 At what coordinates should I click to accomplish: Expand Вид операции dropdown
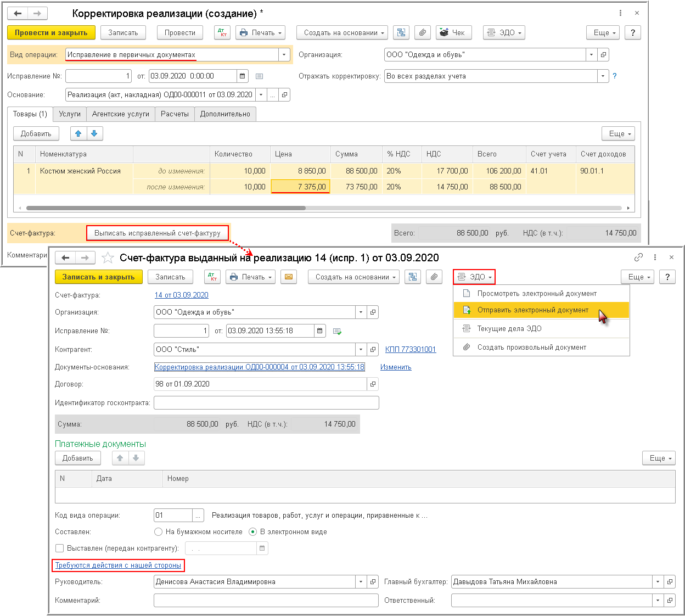(x=284, y=55)
